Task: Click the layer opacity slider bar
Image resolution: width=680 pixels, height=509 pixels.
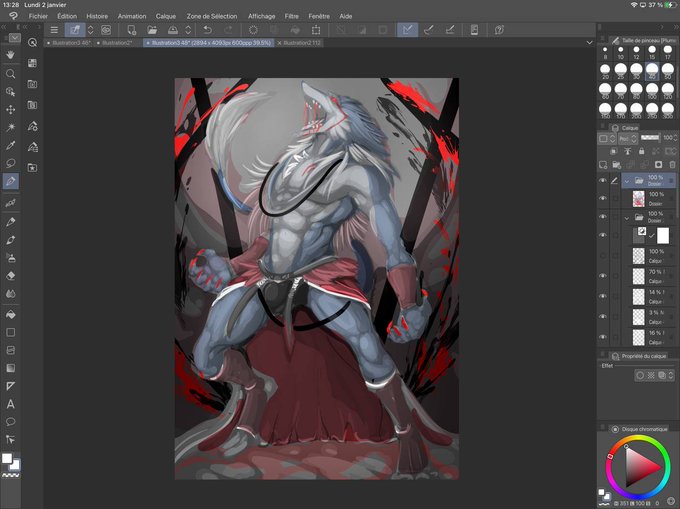Action: tap(650, 138)
